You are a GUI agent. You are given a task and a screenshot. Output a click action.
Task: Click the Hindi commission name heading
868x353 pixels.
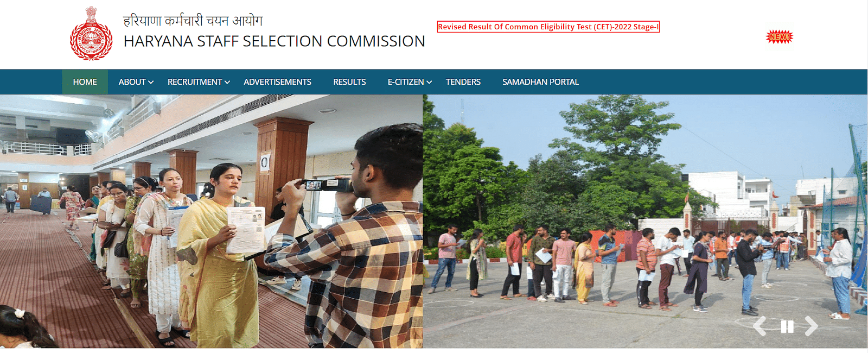pyautogui.click(x=193, y=21)
